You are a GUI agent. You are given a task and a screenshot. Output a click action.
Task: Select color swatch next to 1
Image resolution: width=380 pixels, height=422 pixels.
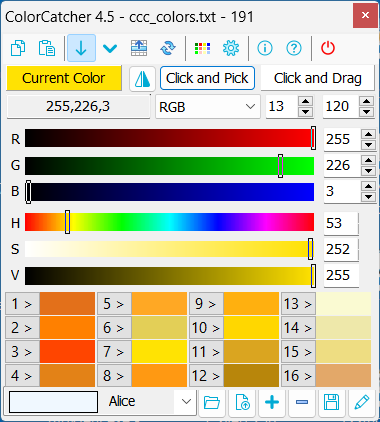[67, 304]
